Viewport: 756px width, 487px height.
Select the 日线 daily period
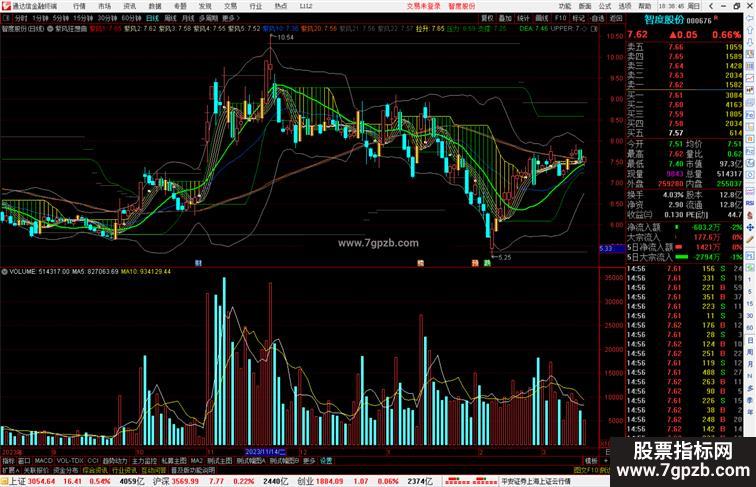152,18
